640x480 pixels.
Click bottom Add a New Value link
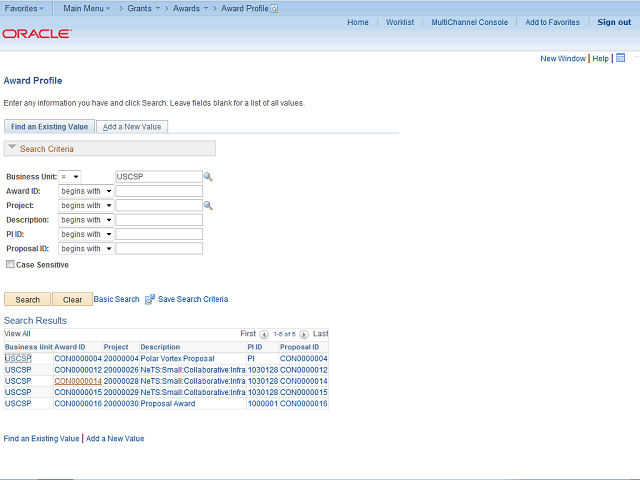point(115,438)
